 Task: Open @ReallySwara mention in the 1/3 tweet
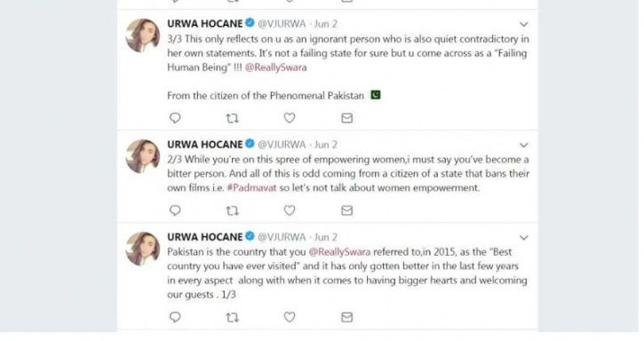coord(339,252)
